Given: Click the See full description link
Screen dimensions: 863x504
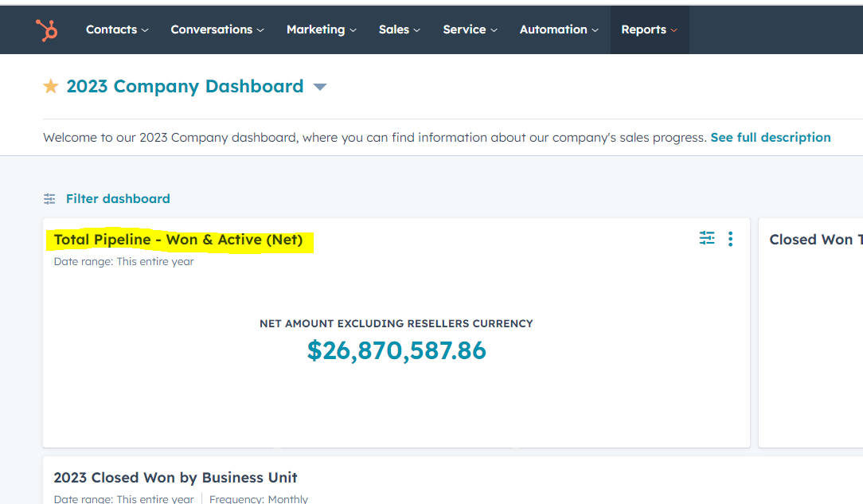Looking at the screenshot, I should (770, 138).
